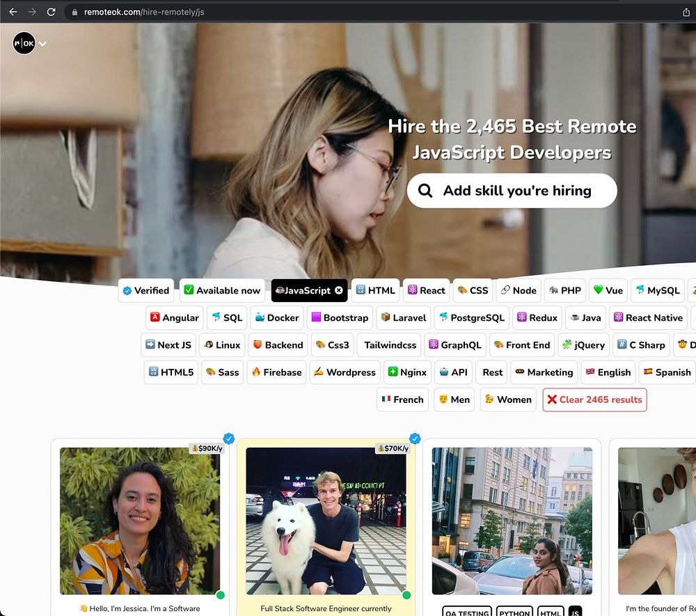Pick the Css3 filter tag
696x616 pixels.
(x=333, y=345)
